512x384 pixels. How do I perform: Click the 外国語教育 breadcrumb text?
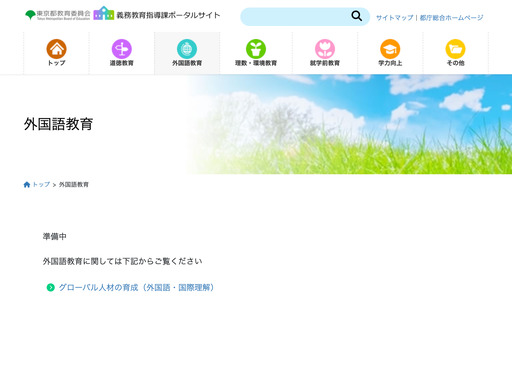[x=74, y=185]
